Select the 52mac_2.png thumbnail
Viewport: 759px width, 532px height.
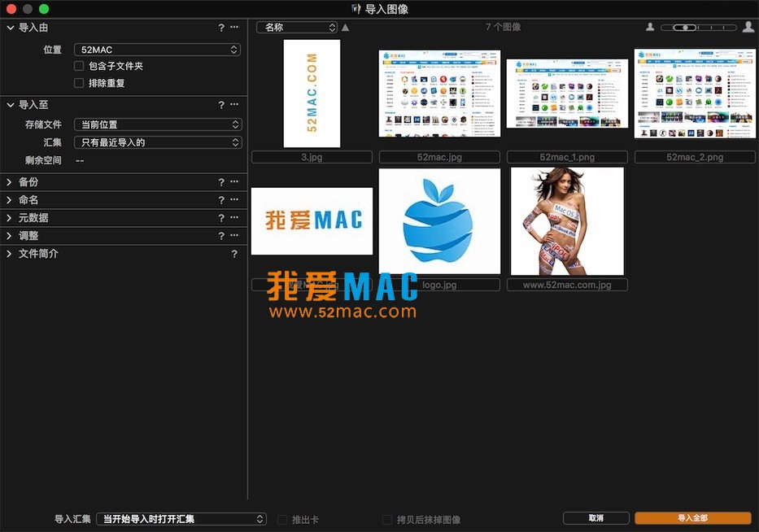tap(695, 94)
